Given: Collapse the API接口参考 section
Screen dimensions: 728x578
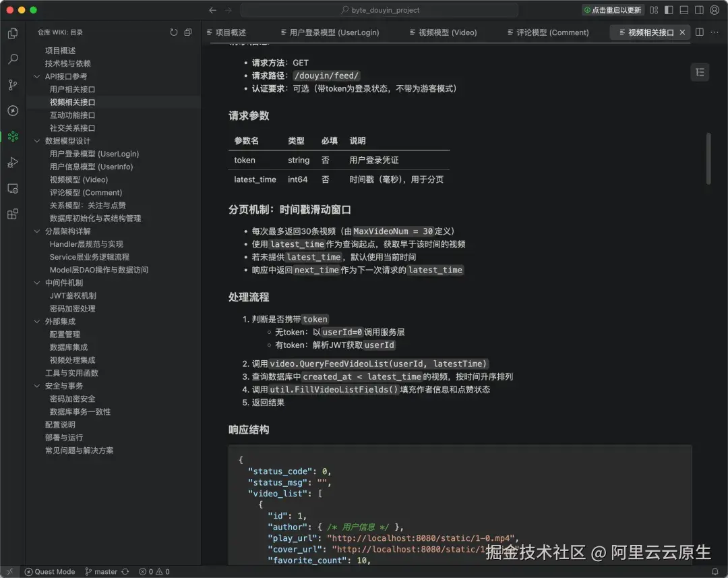Looking at the screenshot, I should tap(37, 76).
